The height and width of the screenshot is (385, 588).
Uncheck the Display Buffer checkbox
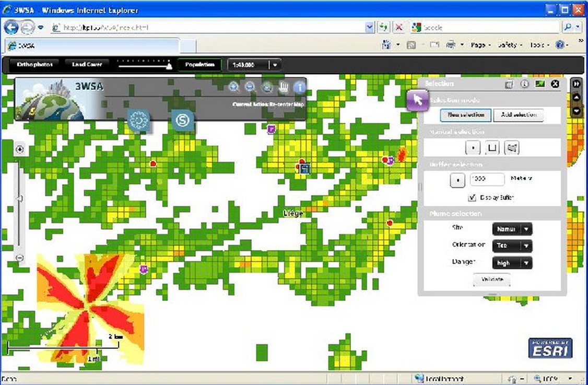pos(472,197)
